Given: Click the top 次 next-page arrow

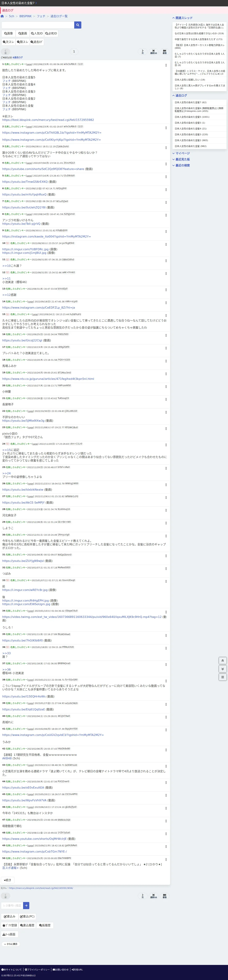Looking at the screenshot, I should coord(143,51).
